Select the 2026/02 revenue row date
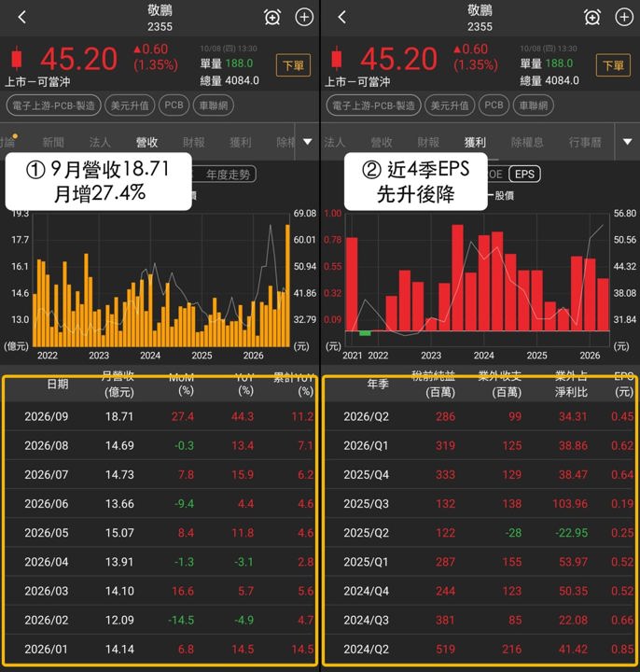The width and height of the screenshot is (640, 672). click(47, 620)
